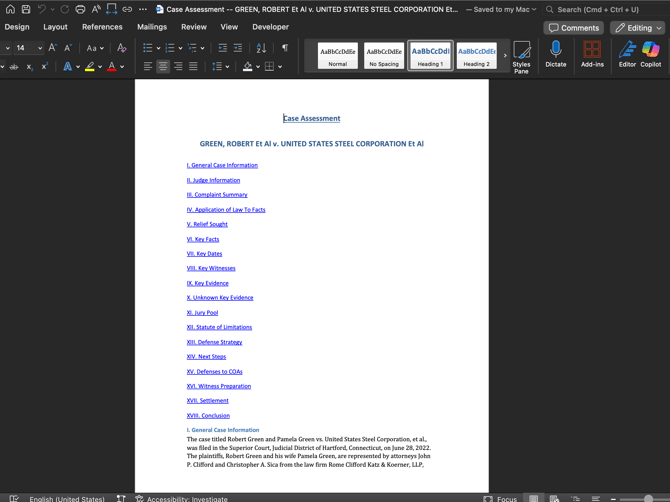Viewport: 670px width, 502px height.
Task: Expand the styles gallery arrow
Action: coord(504,55)
